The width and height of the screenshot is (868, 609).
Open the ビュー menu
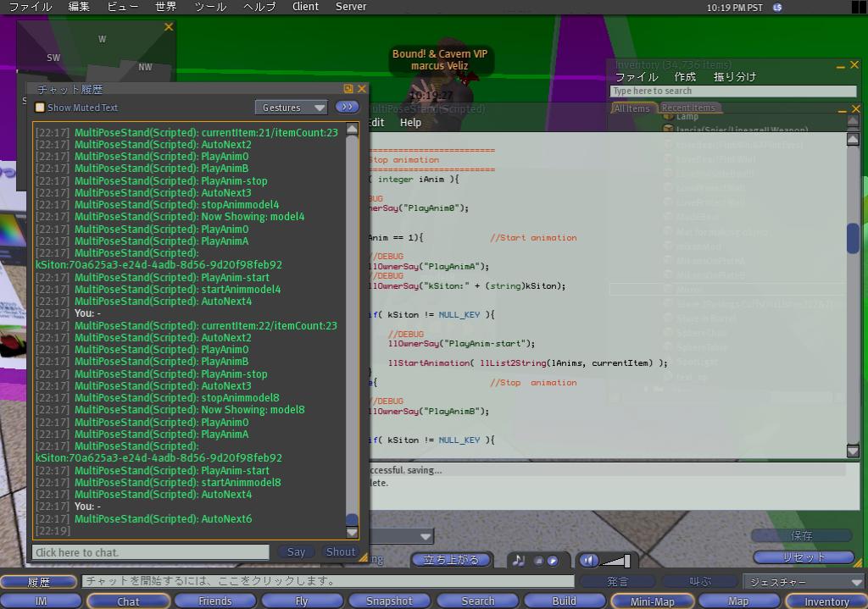(x=122, y=7)
